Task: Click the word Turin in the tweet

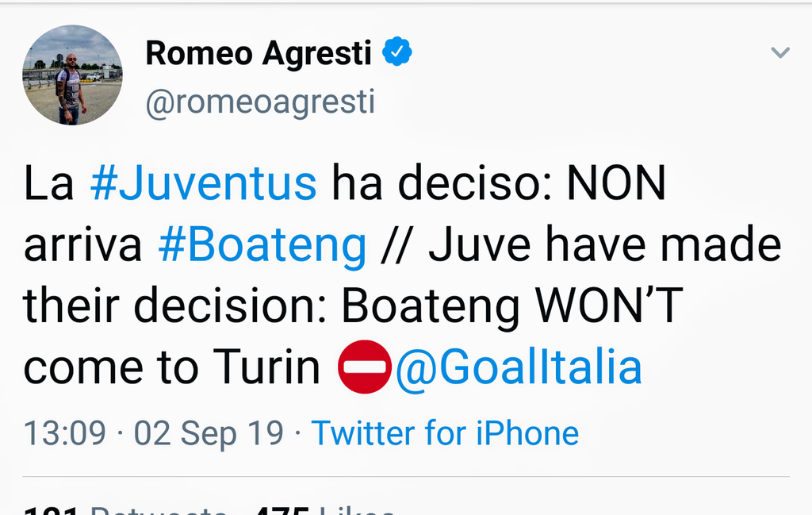Action: [x=266, y=368]
